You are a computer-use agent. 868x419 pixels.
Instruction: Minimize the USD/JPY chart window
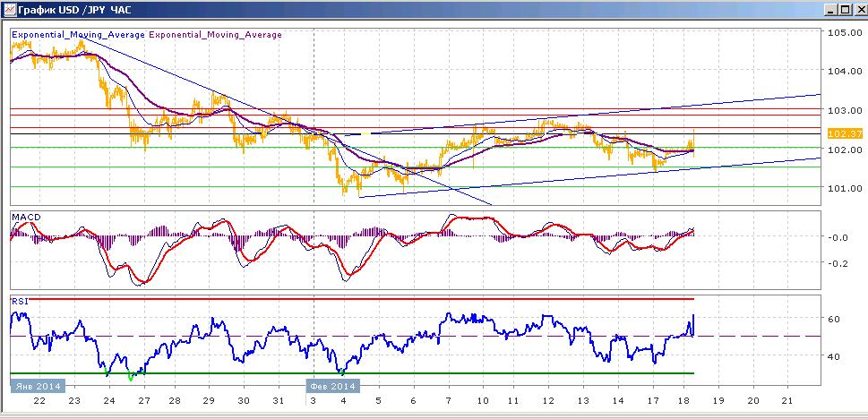click(830, 10)
